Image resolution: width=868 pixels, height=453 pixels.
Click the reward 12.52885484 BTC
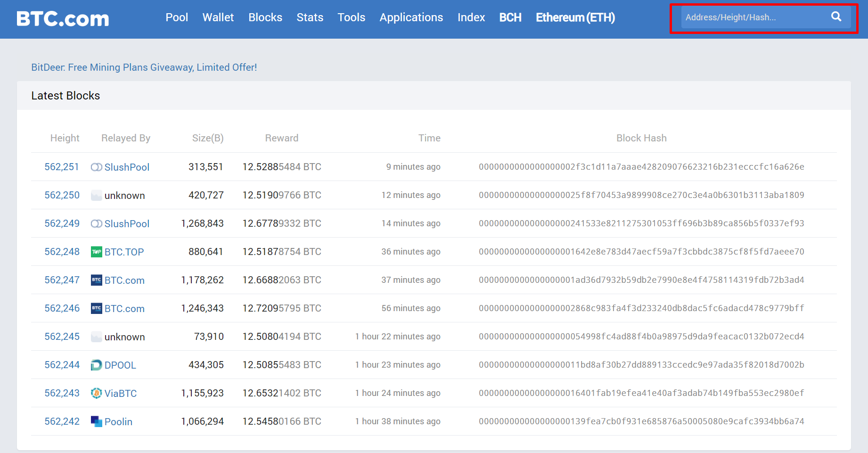pos(282,167)
